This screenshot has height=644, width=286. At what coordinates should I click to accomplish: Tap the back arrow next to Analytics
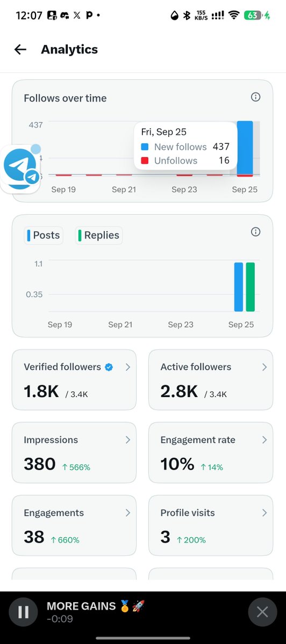pos(20,49)
